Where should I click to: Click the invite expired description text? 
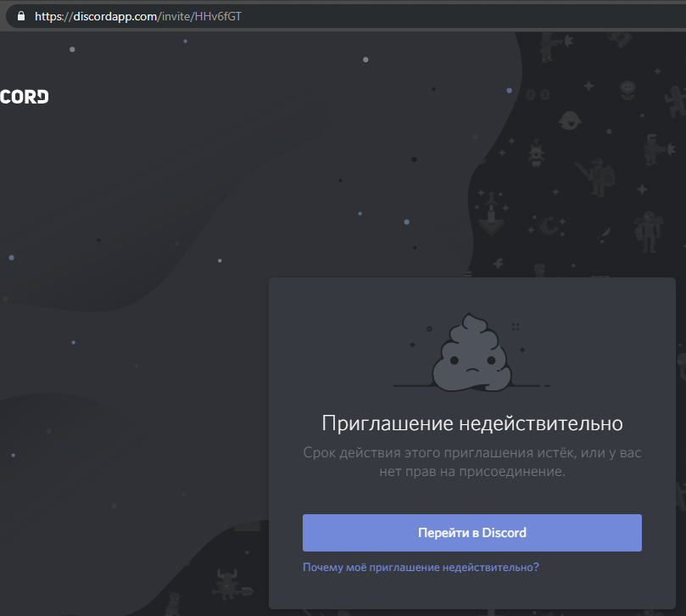[x=471, y=462]
